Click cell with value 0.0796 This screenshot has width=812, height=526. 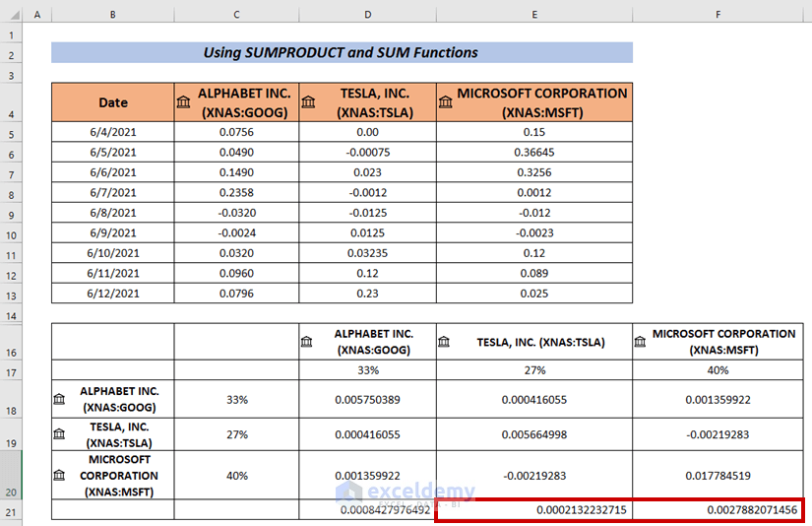(236, 294)
